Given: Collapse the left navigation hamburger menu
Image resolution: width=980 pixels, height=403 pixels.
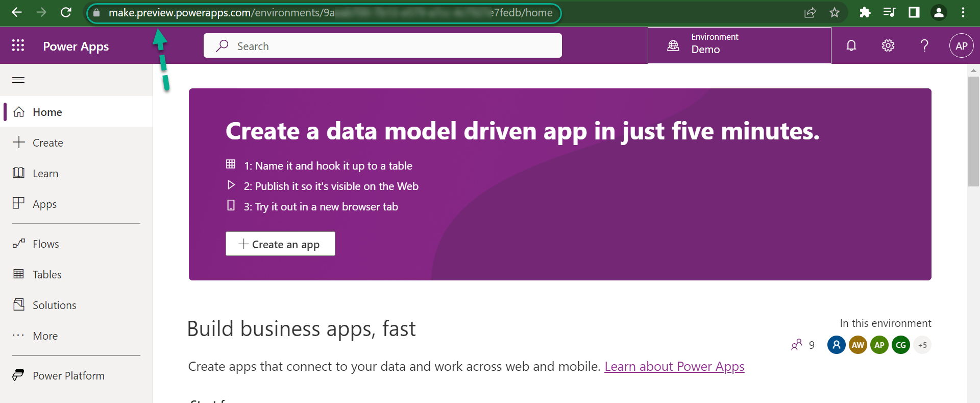Looking at the screenshot, I should (18, 80).
